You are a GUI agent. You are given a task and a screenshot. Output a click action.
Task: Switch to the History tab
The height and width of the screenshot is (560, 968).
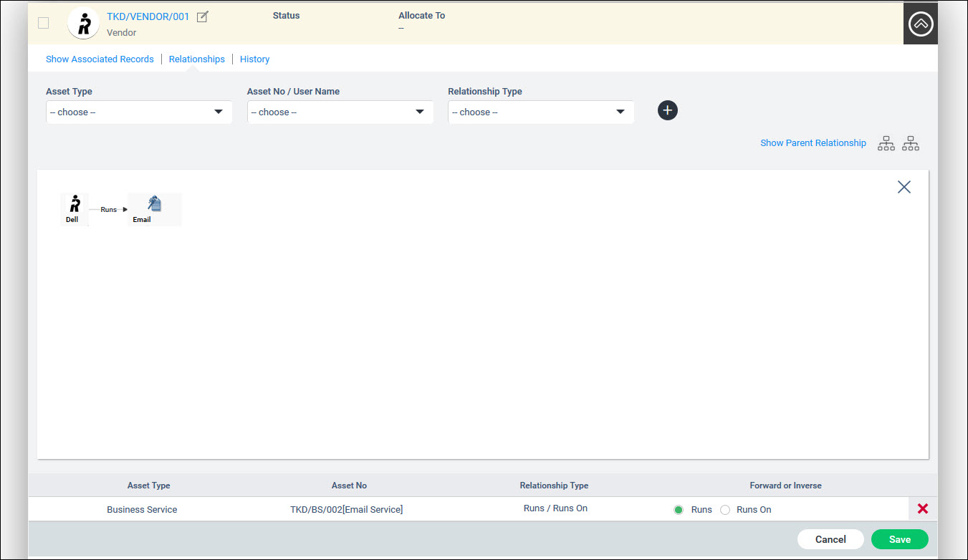coord(254,59)
